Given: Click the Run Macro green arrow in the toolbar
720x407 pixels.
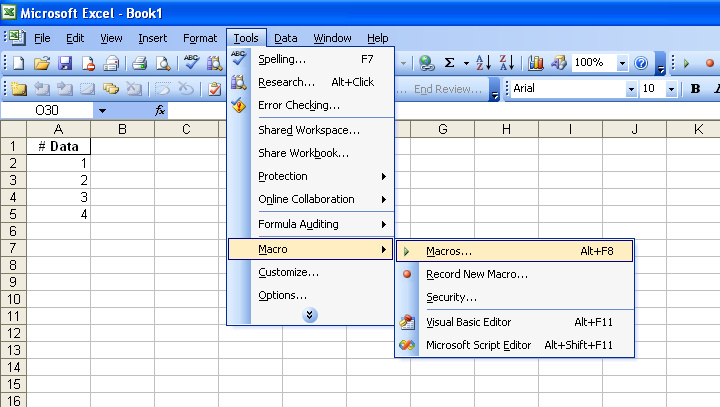Looking at the screenshot, I should [687, 63].
